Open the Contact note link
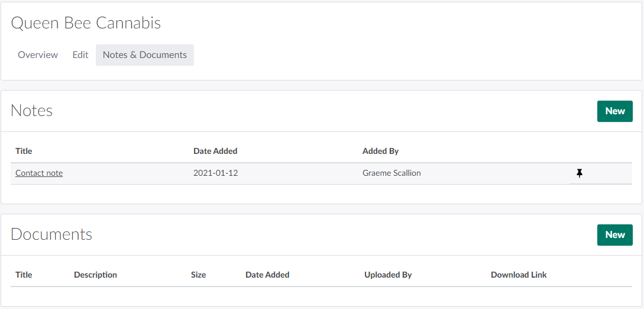This screenshot has width=644, height=309. [39, 173]
